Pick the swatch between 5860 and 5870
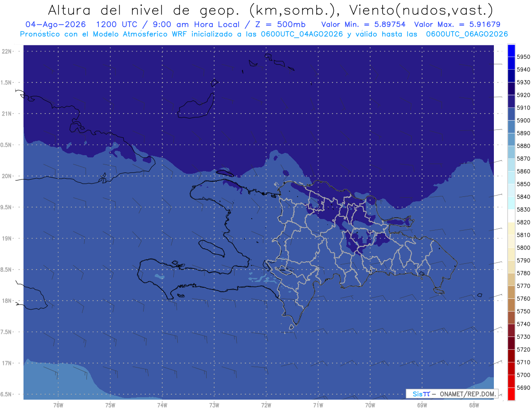Screen dimensions: 532x411 pyautogui.click(x=511, y=165)
